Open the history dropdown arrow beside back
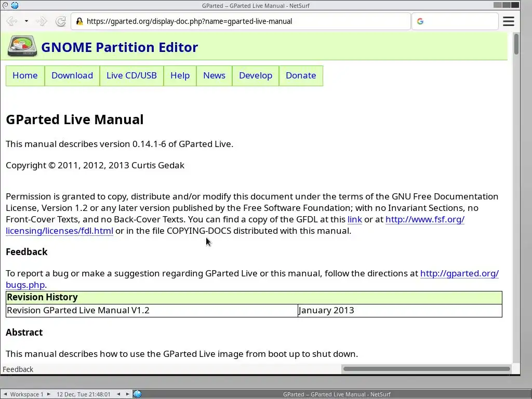This screenshot has width=532, height=399. 26,21
